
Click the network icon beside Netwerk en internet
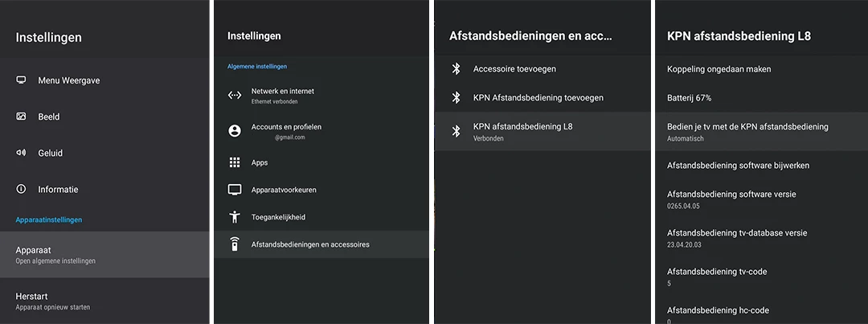(235, 95)
